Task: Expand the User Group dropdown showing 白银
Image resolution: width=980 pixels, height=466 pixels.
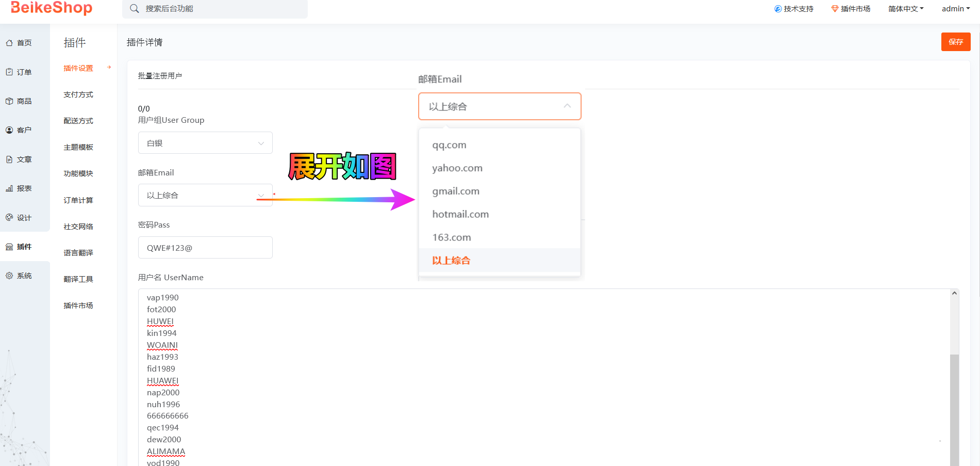Action: pyautogui.click(x=205, y=143)
